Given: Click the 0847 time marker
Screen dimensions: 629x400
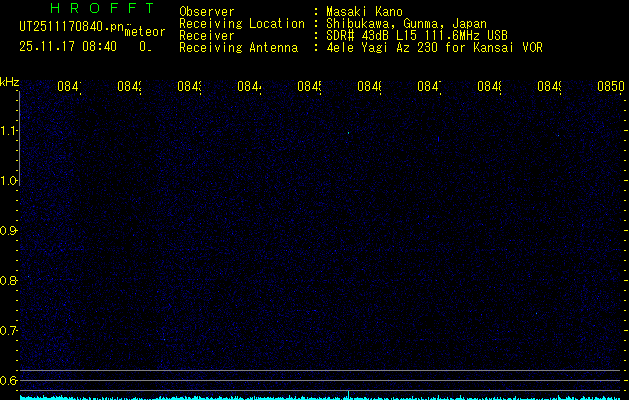Looking at the screenshot, I should pos(429,86).
